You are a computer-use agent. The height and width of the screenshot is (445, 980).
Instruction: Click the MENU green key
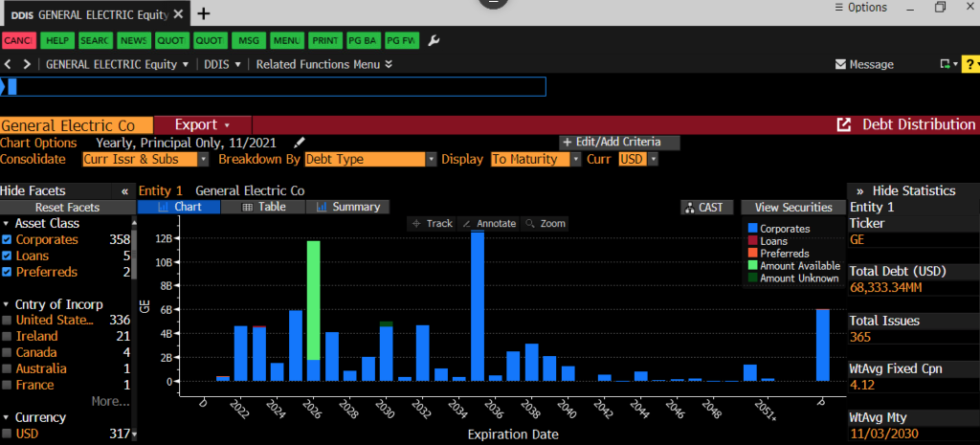tap(287, 40)
